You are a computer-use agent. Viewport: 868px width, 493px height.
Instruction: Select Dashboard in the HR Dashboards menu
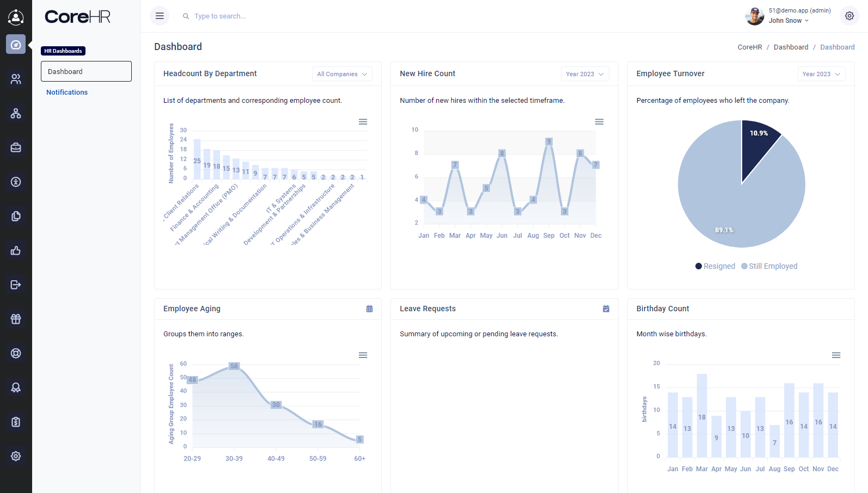(x=86, y=71)
